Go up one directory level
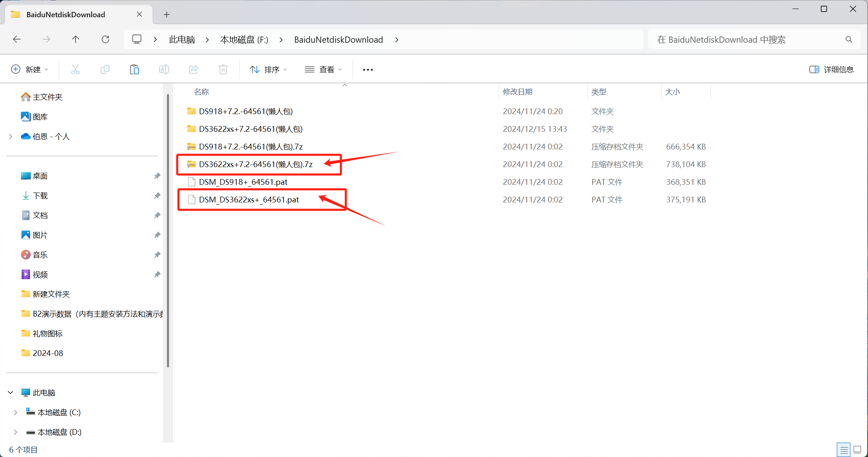This screenshot has width=868, height=457. [75, 39]
